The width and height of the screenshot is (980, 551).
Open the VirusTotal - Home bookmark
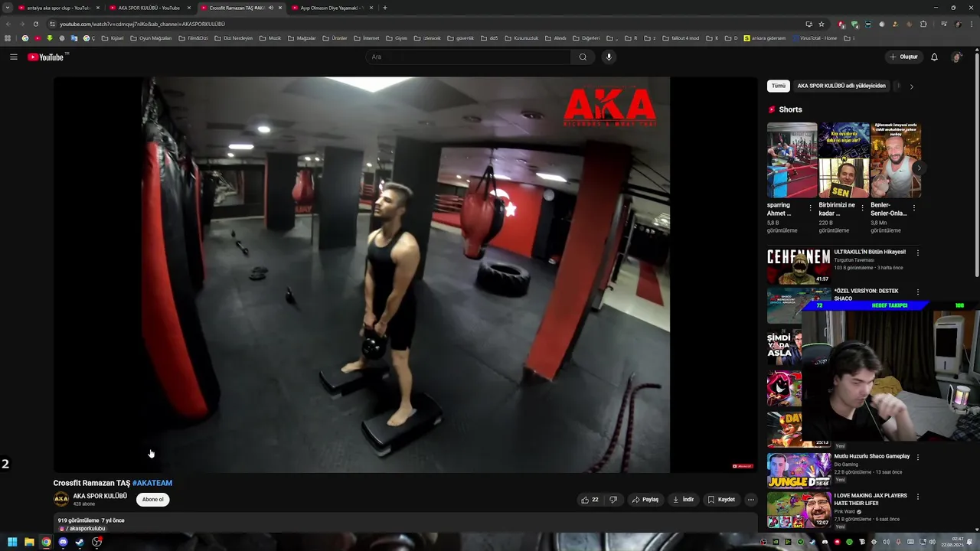pos(815,38)
